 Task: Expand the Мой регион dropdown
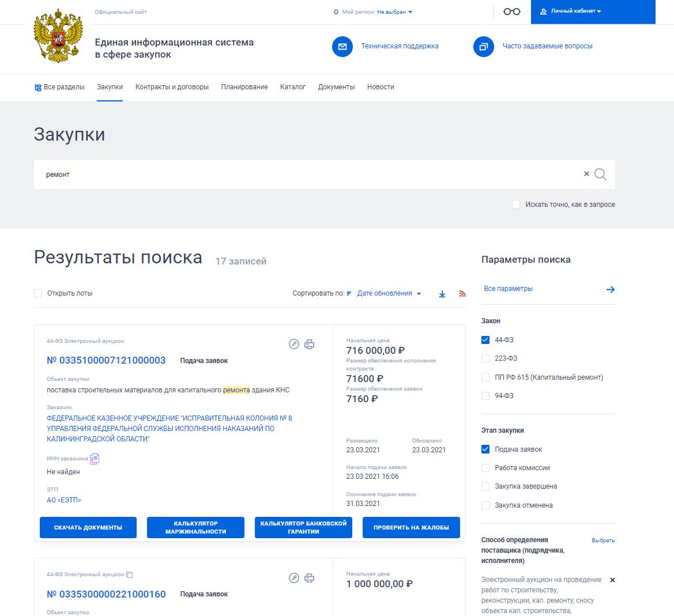pos(394,12)
